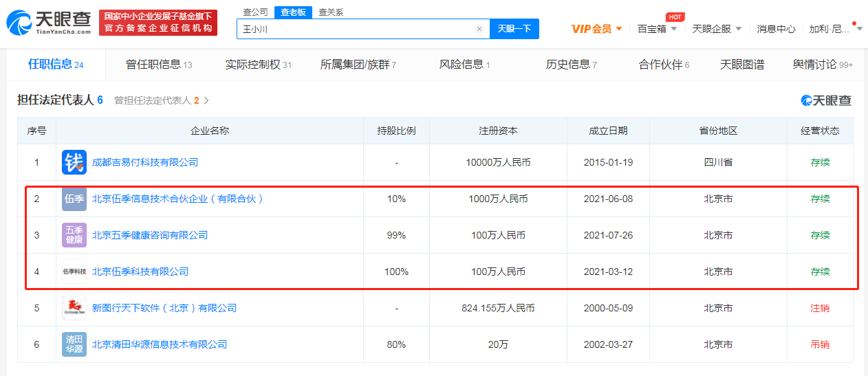The height and width of the screenshot is (376, 868).
Task: Switch to 查公司 search tab
Action: [x=256, y=12]
